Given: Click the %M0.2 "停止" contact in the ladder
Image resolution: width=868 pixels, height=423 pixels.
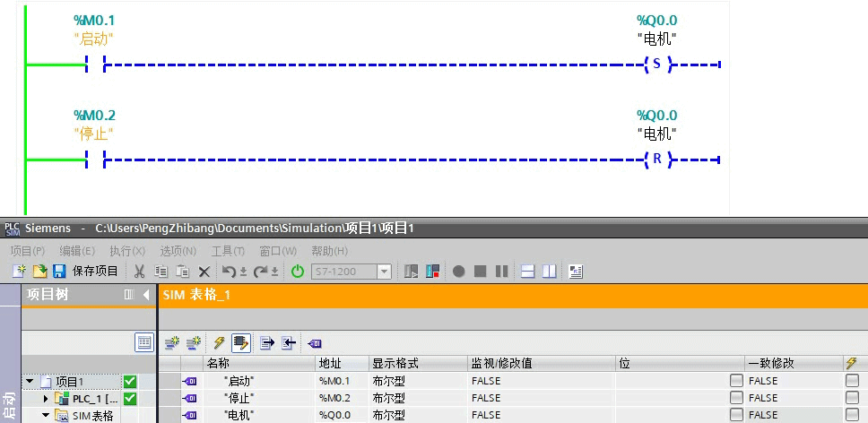Looking at the screenshot, I should 95,160.
